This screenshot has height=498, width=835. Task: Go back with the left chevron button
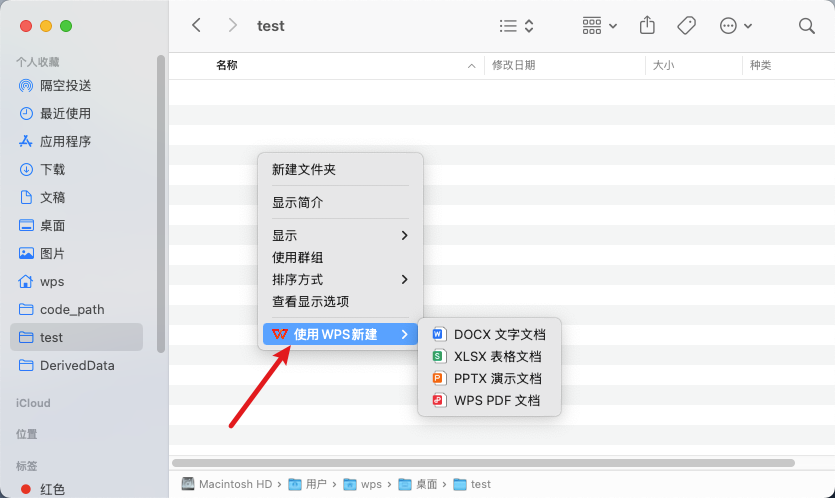point(197,25)
